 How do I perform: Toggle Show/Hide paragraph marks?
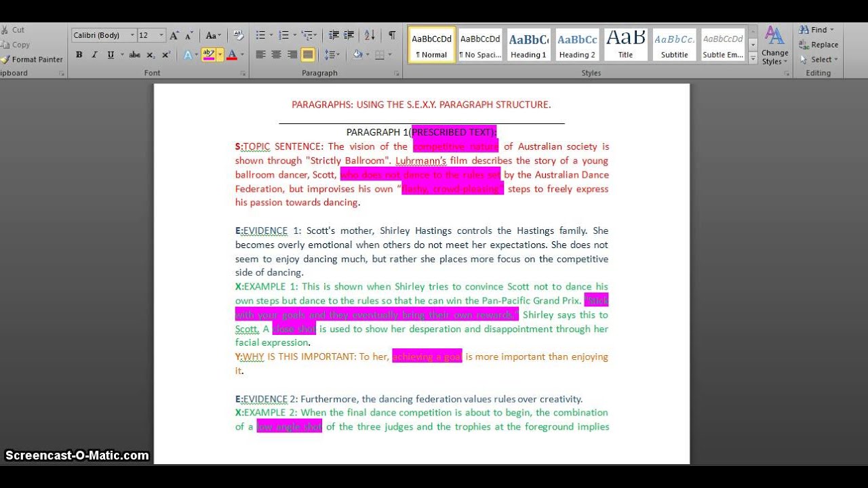(392, 35)
